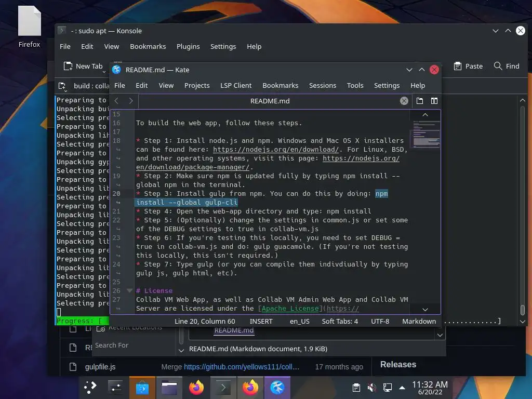Open the UTF-8 encoding selector in Kate
Viewport: 532px width, 399px height.
click(x=380, y=321)
